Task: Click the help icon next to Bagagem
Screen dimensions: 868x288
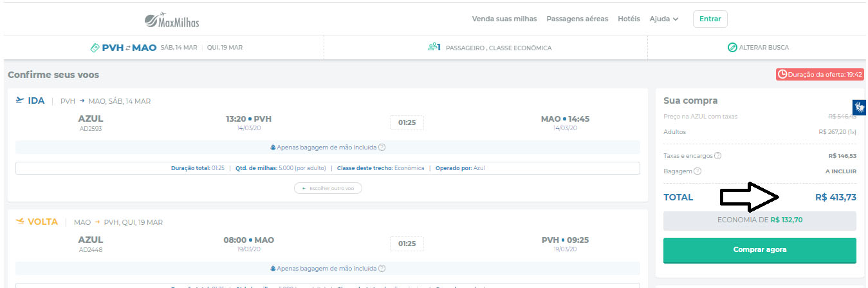Action: pyautogui.click(x=697, y=171)
